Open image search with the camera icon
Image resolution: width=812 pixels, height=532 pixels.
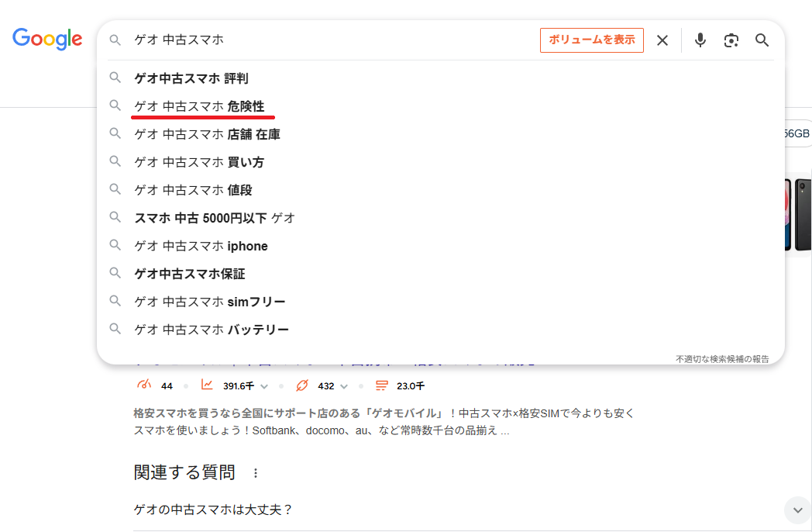coord(731,40)
